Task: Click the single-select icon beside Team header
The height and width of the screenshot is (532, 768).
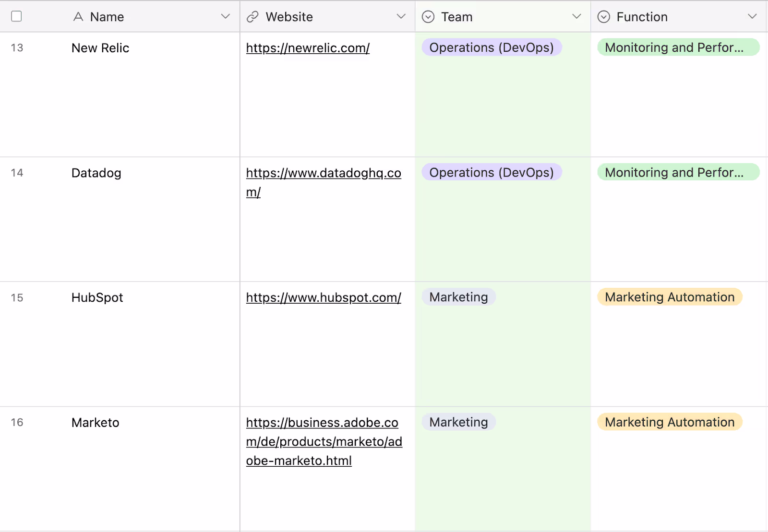Action: pyautogui.click(x=428, y=17)
